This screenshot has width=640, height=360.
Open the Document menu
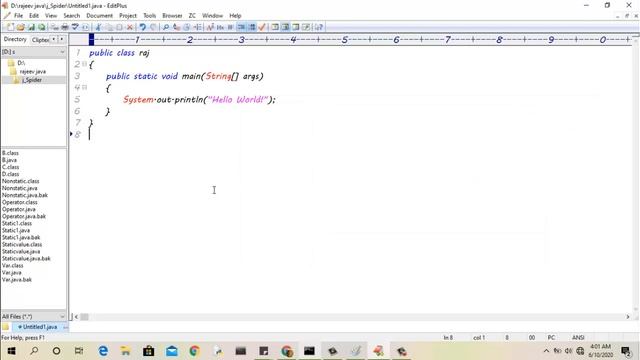(x=99, y=16)
